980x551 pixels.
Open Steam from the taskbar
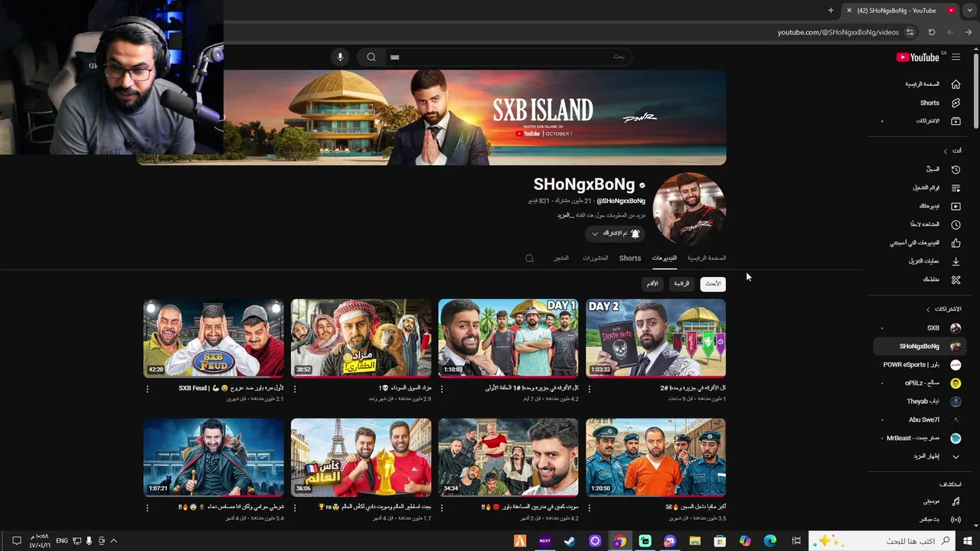pos(570,541)
